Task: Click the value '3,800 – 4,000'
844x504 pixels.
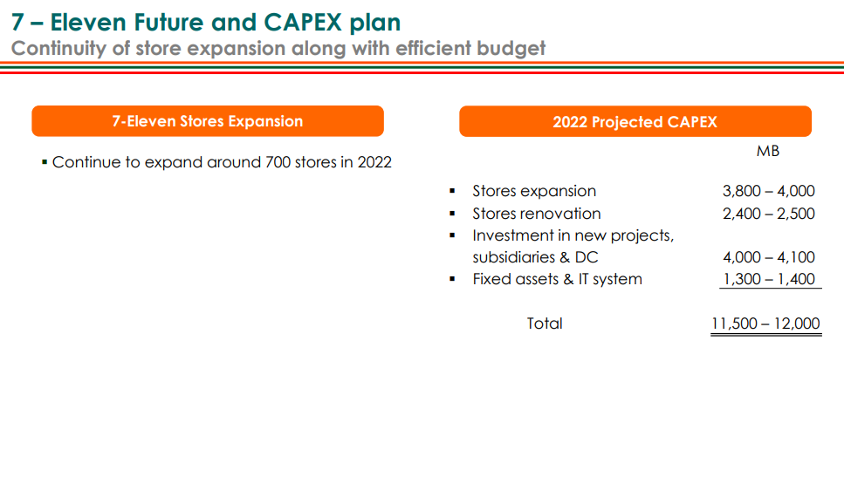Action: coord(769,191)
